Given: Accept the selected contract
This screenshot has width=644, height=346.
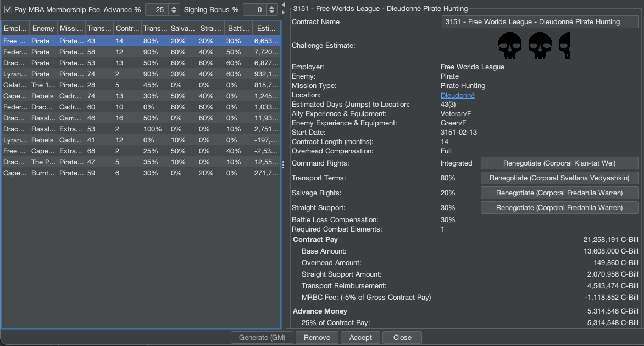Looking at the screenshot, I should [360, 337].
